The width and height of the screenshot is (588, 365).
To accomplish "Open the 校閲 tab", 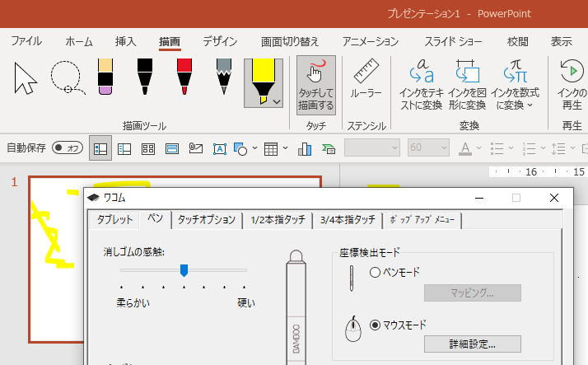I will pos(517,41).
